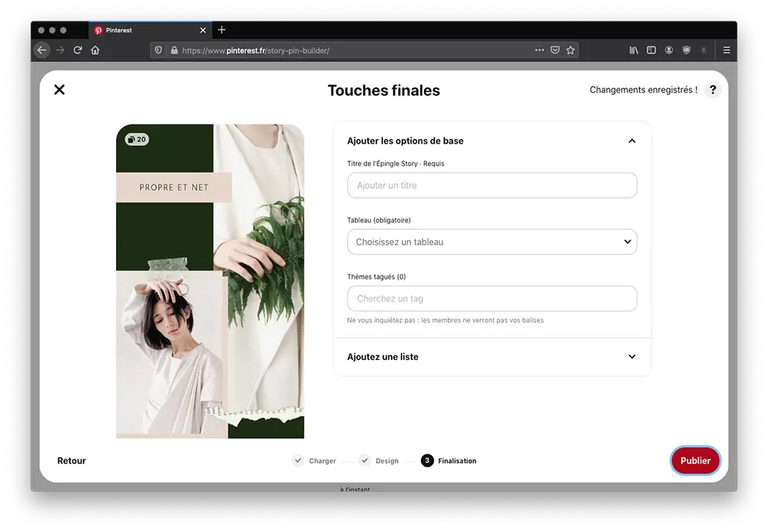Click the 20 pages badge on preview

point(137,140)
